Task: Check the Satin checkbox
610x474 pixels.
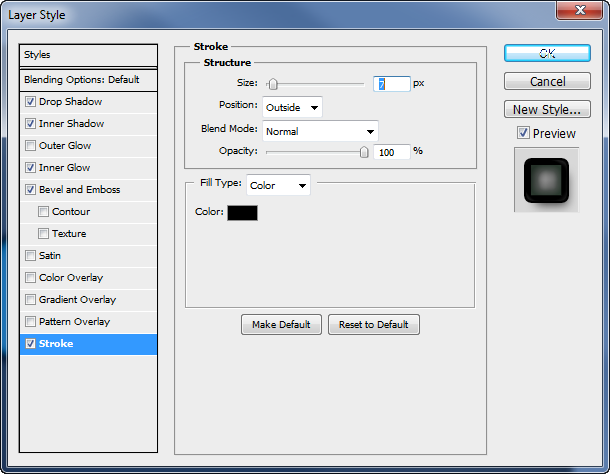Action: point(30,256)
